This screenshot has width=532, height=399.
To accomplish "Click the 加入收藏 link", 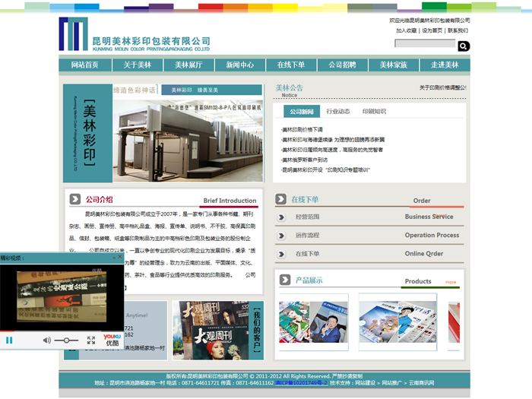I will pos(406,31).
